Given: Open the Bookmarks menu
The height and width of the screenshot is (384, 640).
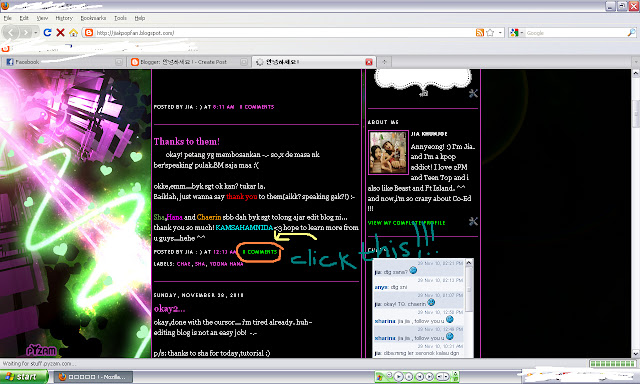Looking at the screenshot, I should click(93, 18).
